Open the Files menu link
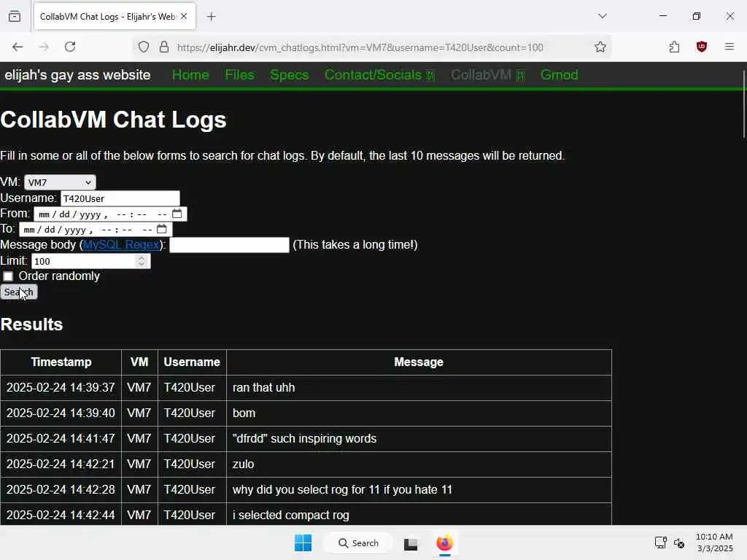 [x=239, y=75]
